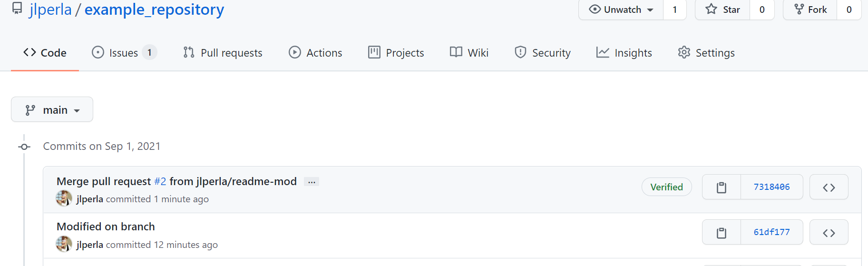Open commit hash 7318406 link
Screen dimensions: 868x266
tap(771, 187)
